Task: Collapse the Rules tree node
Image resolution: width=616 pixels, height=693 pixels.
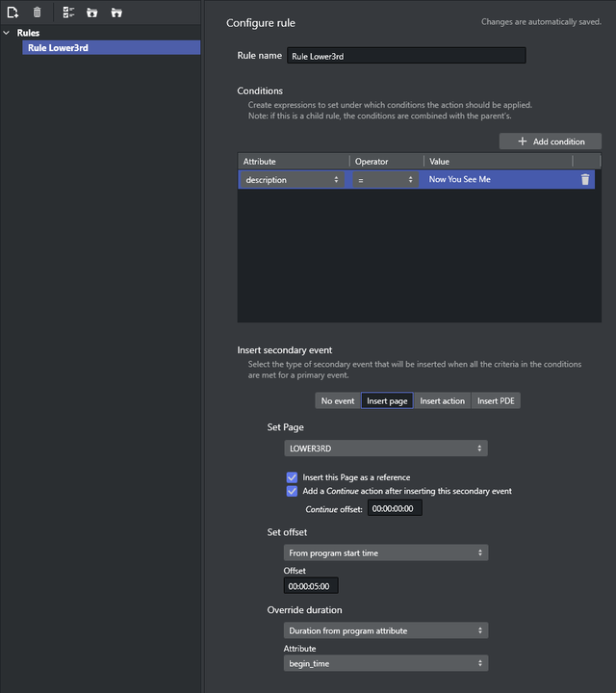Action: coord(8,33)
